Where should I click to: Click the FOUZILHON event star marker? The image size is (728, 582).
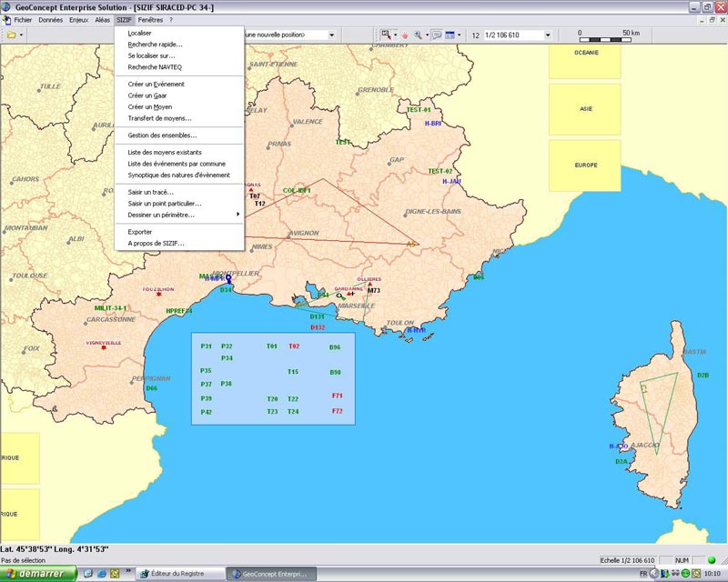tap(158, 294)
